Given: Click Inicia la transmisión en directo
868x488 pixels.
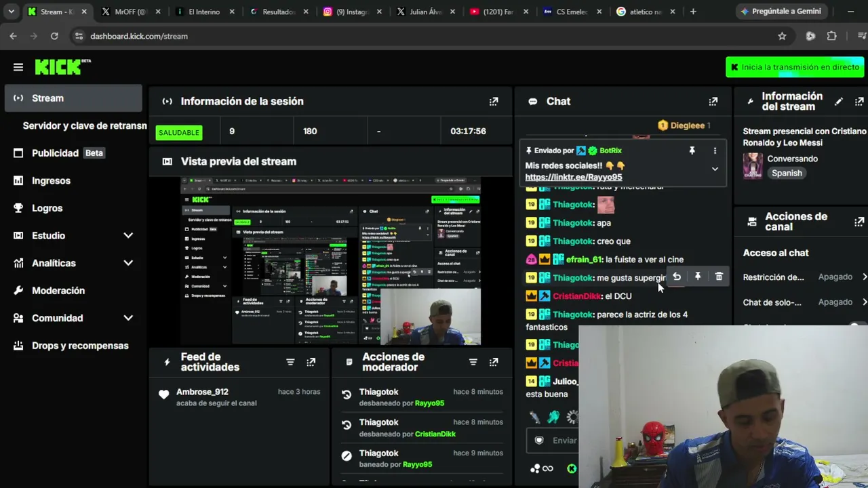Looking at the screenshot, I should (795, 67).
